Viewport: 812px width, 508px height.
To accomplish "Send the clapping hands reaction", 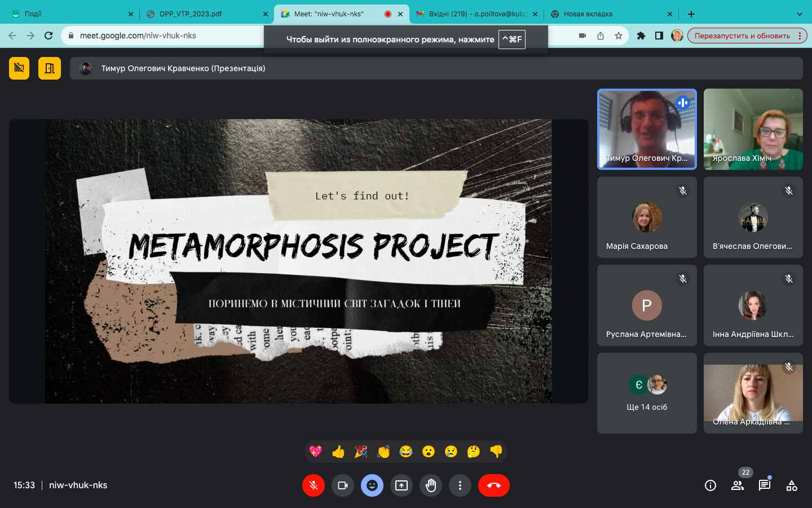I will click(x=383, y=452).
